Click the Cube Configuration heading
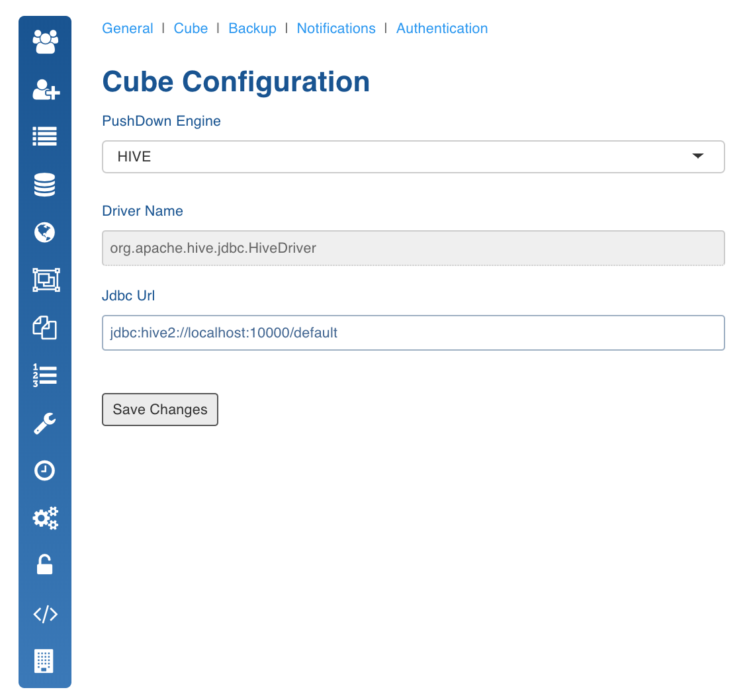 point(236,82)
